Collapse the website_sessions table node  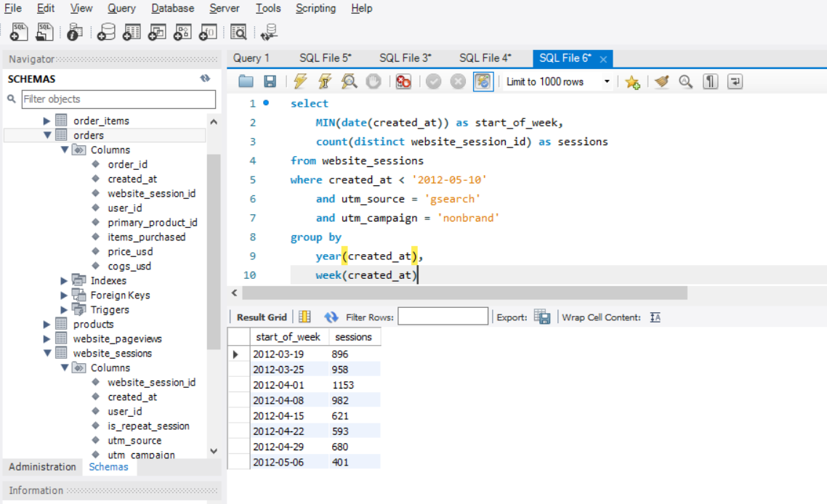tap(47, 353)
